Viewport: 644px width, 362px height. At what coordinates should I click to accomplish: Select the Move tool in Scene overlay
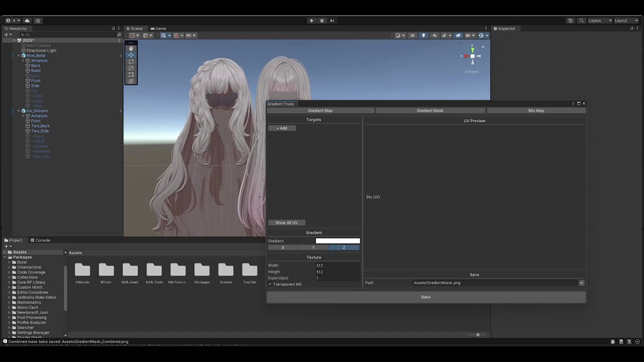(x=131, y=55)
